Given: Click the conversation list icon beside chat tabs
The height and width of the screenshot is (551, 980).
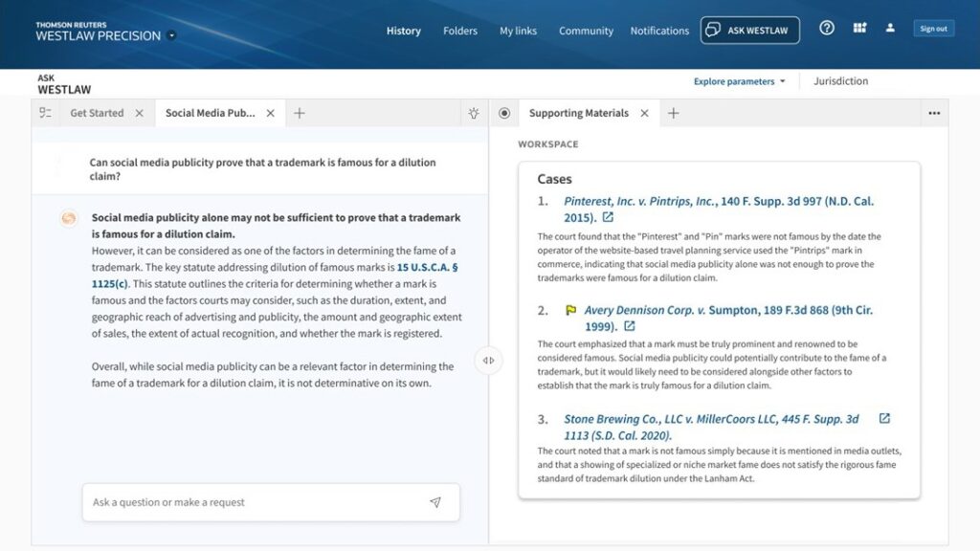Looking at the screenshot, I should (44, 113).
